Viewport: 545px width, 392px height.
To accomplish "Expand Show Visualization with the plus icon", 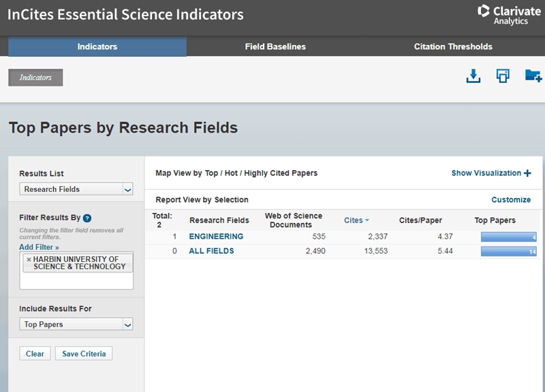I will (x=527, y=174).
